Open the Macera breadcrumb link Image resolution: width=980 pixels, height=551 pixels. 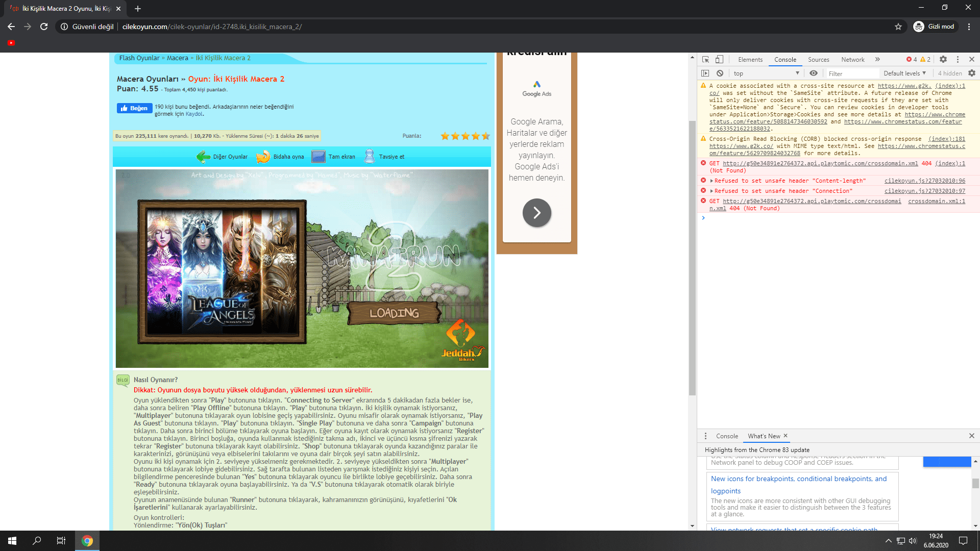[178, 58]
